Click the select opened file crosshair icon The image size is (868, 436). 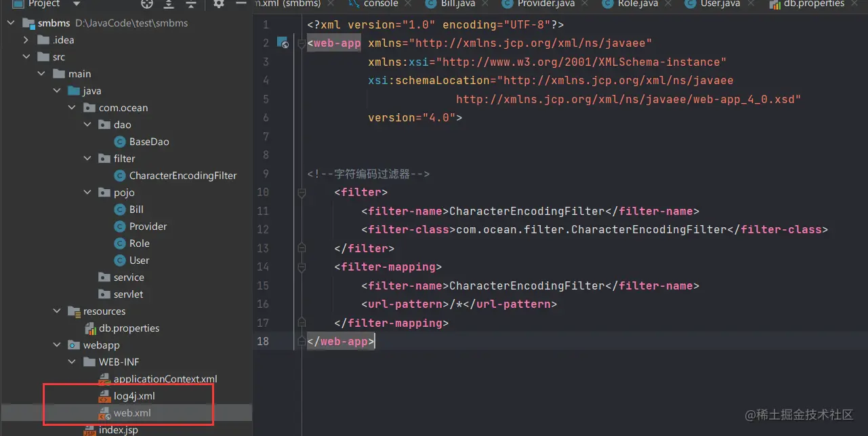(x=147, y=4)
